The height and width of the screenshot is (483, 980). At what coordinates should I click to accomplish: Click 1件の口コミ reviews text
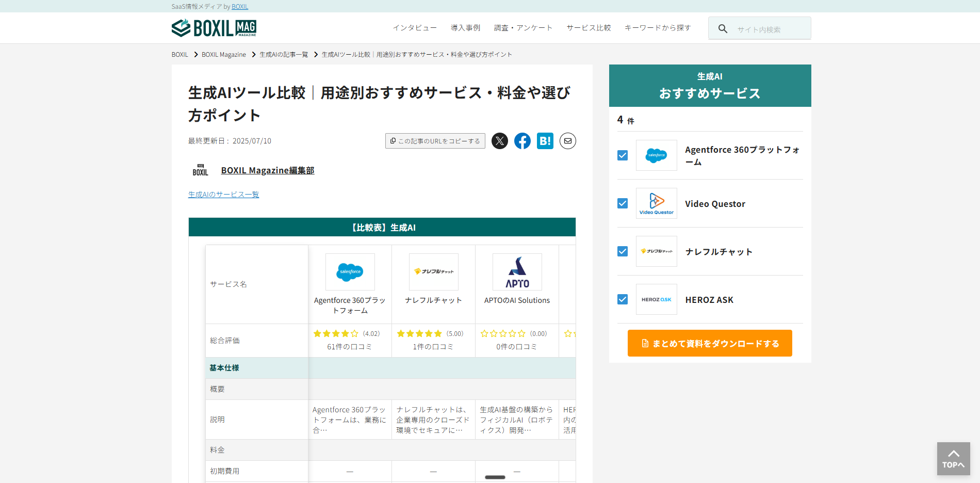(x=433, y=347)
